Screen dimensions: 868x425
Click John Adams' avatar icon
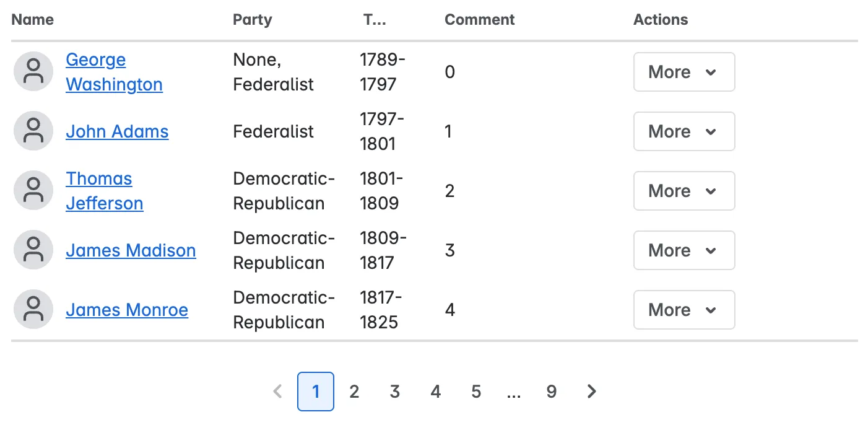tap(33, 131)
